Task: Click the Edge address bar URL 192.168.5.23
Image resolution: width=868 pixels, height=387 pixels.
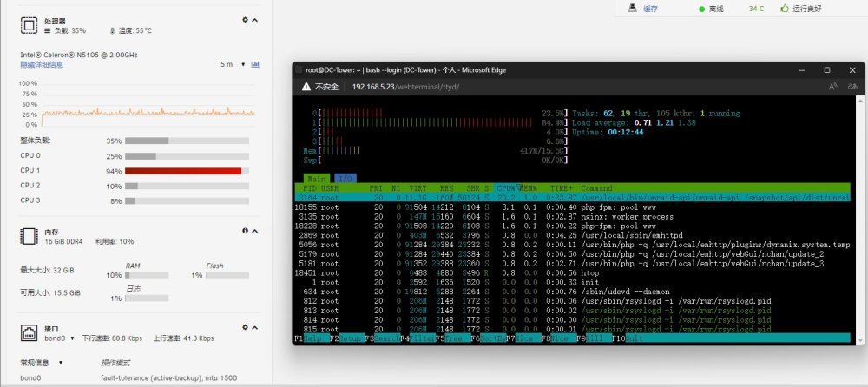Action: [406, 87]
